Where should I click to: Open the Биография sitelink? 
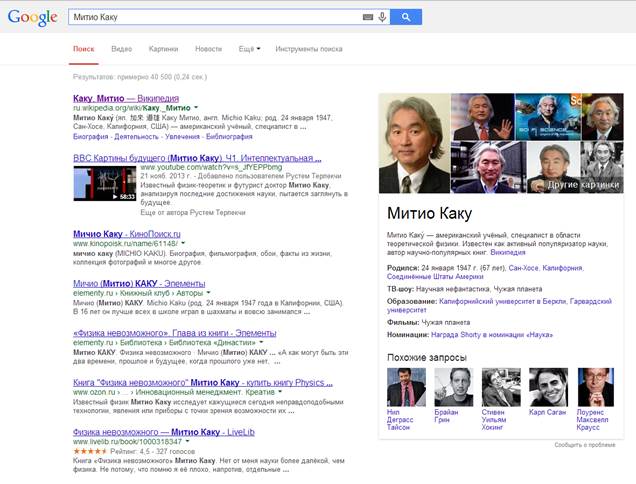tap(90, 137)
